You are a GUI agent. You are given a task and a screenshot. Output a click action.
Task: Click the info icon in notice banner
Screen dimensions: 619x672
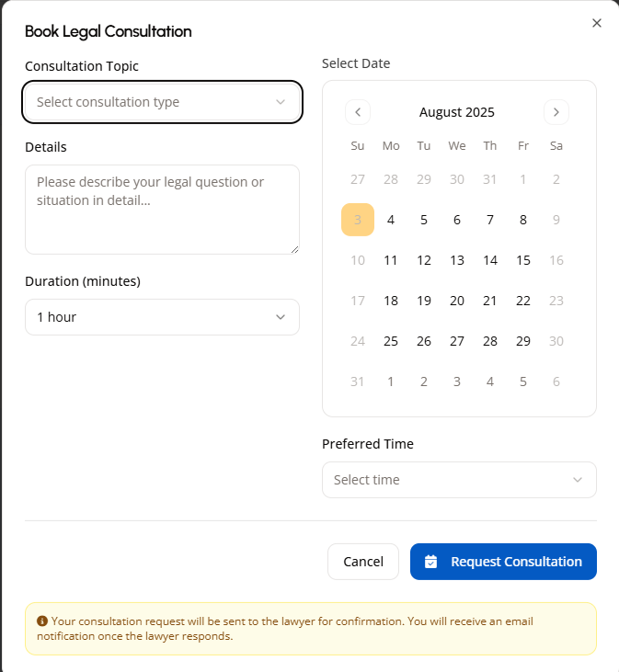(x=42, y=621)
